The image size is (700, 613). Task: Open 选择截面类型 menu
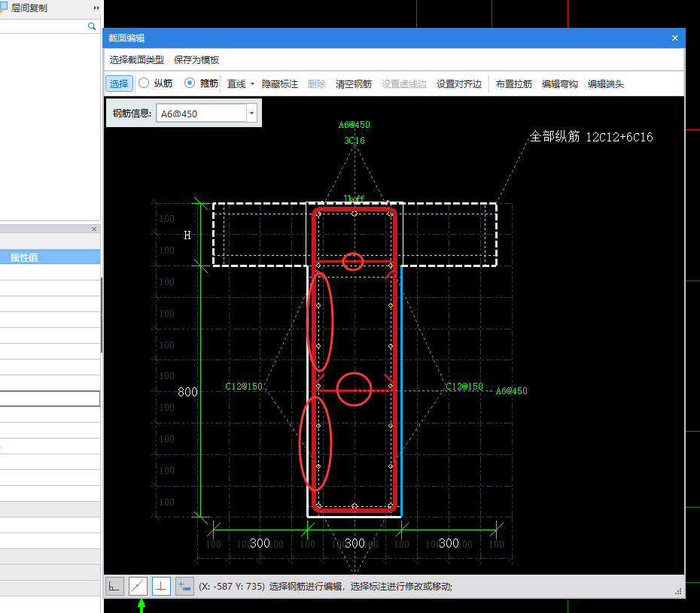(x=136, y=59)
